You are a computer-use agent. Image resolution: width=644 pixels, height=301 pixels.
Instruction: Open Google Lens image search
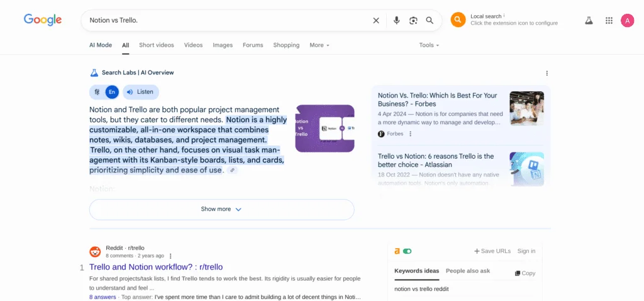pyautogui.click(x=413, y=20)
